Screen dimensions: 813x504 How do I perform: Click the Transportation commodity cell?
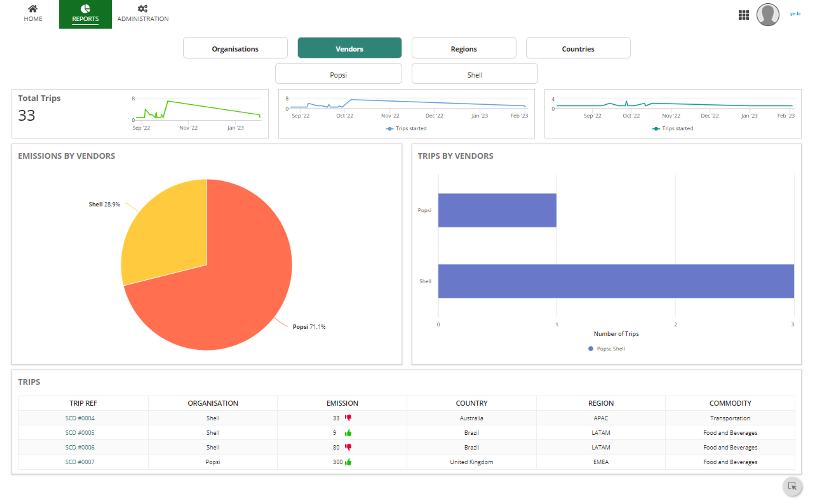730,418
